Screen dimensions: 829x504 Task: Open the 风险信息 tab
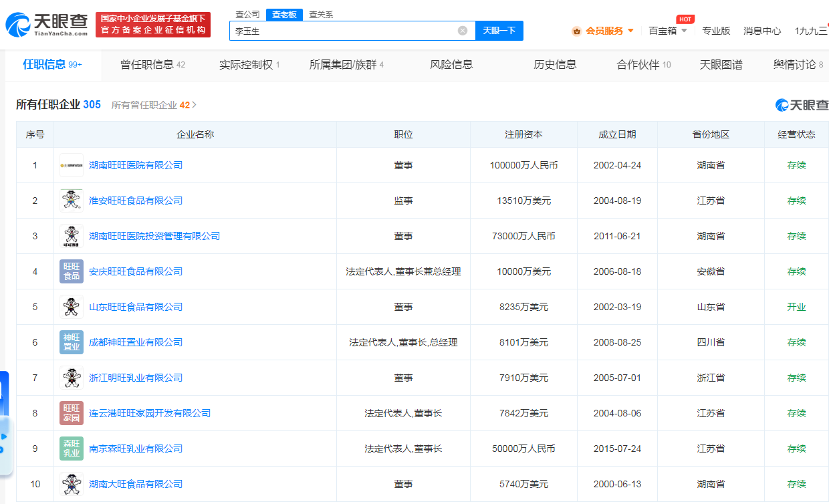451,65
